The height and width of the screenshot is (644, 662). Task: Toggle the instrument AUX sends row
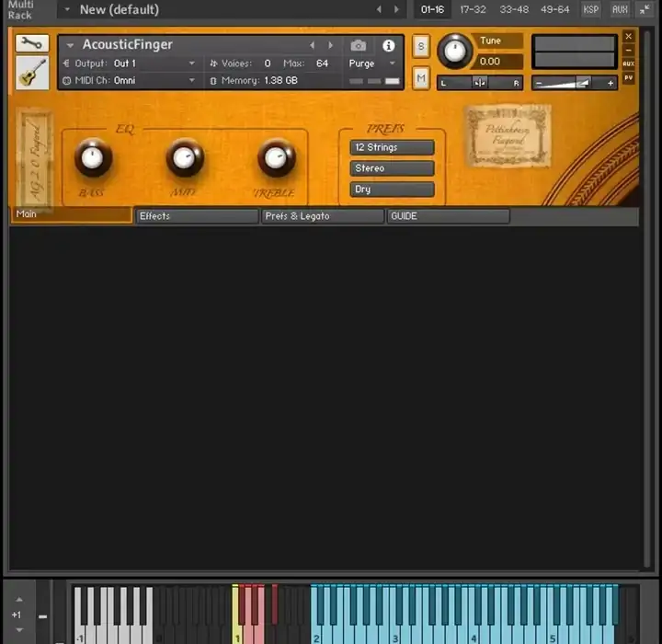629,63
